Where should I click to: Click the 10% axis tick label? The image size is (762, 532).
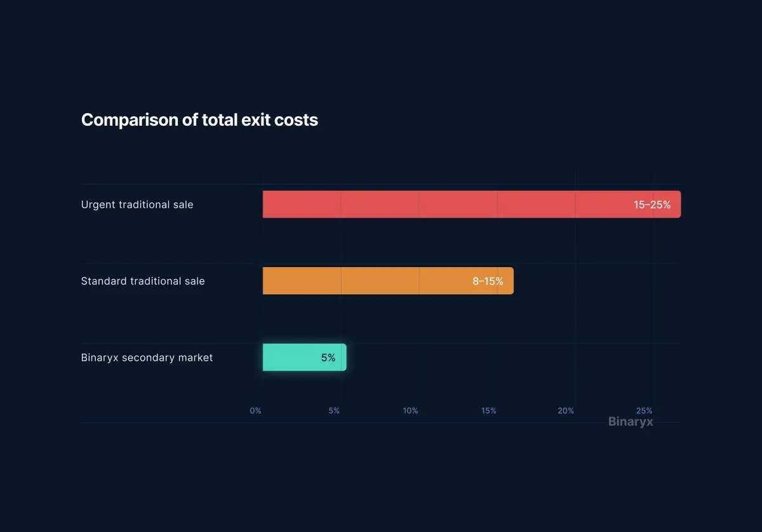410,411
